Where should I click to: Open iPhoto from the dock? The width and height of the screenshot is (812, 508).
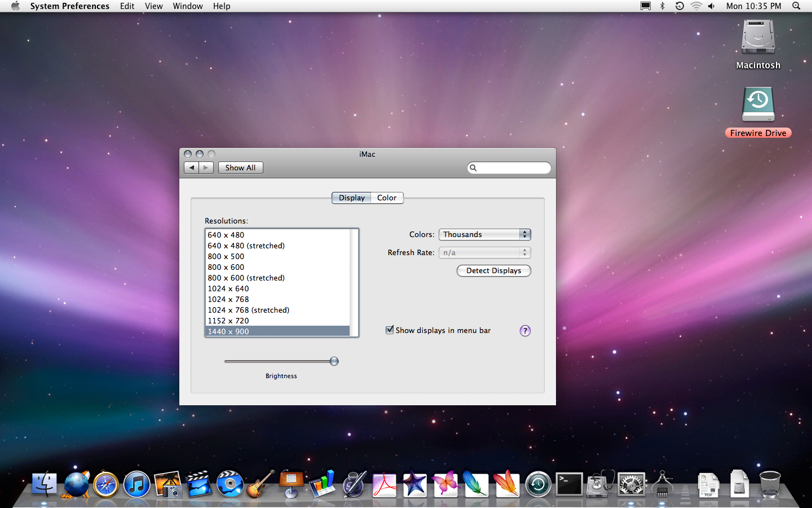(x=167, y=484)
